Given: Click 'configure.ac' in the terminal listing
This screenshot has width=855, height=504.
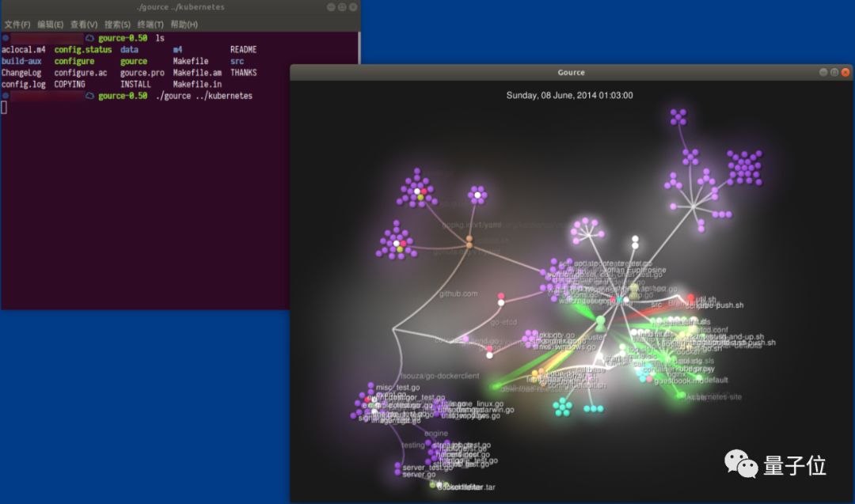Looking at the screenshot, I should 81,73.
